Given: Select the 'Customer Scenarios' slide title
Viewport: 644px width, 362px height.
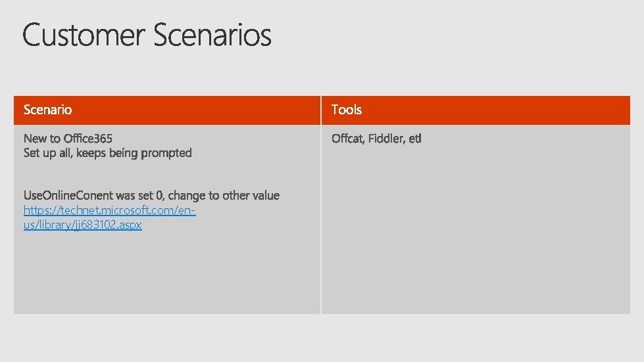Looking at the screenshot, I should click(147, 35).
